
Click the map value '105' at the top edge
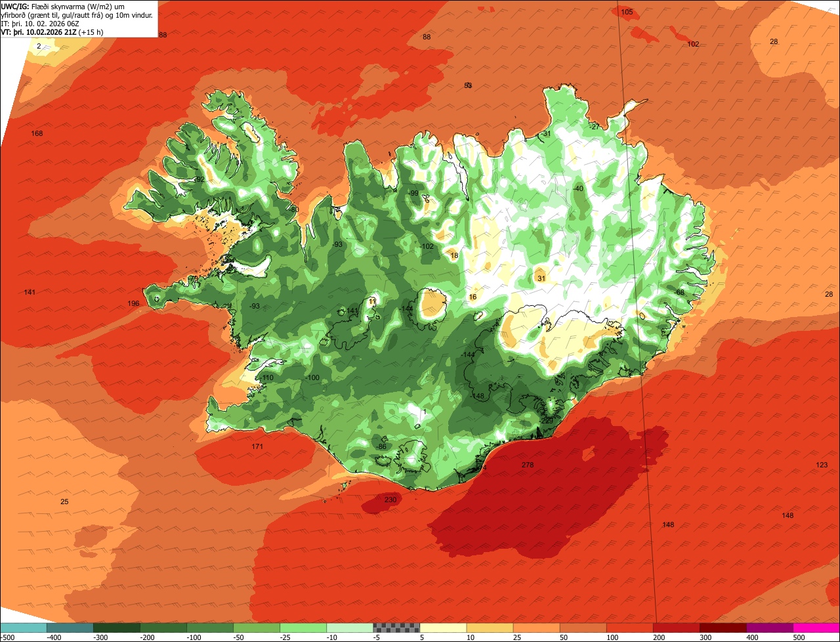(627, 12)
